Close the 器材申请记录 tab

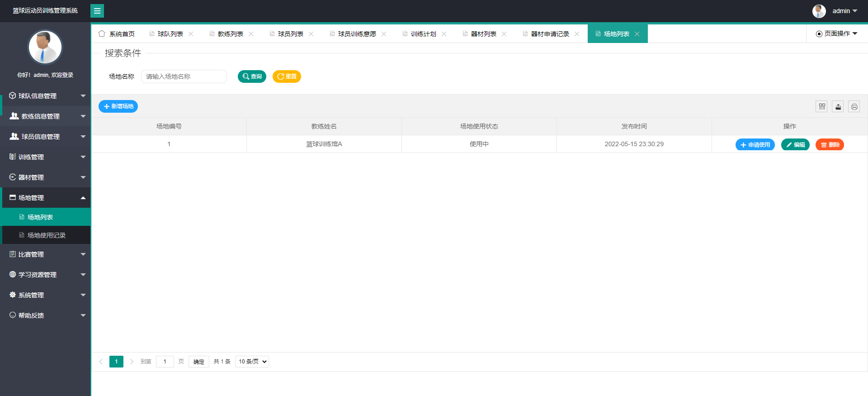coord(577,34)
